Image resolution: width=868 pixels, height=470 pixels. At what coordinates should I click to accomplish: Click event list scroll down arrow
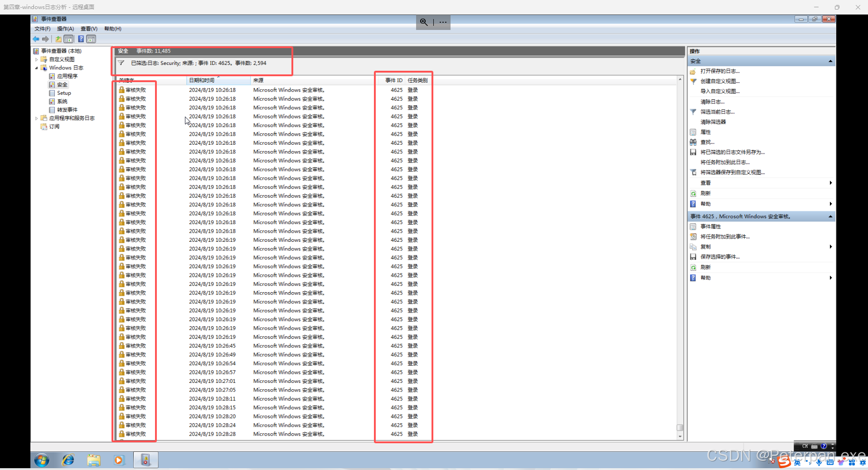tap(680, 436)
